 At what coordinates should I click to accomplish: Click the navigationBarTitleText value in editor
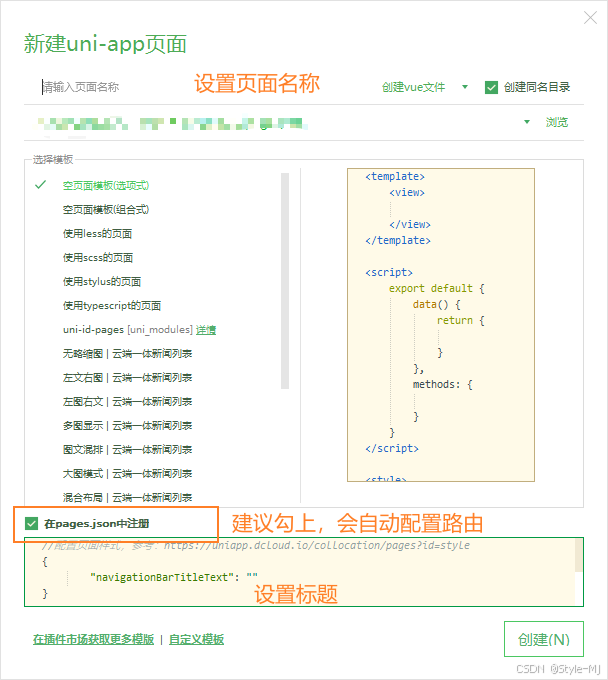pyautogui.click(x=252, y=577)
